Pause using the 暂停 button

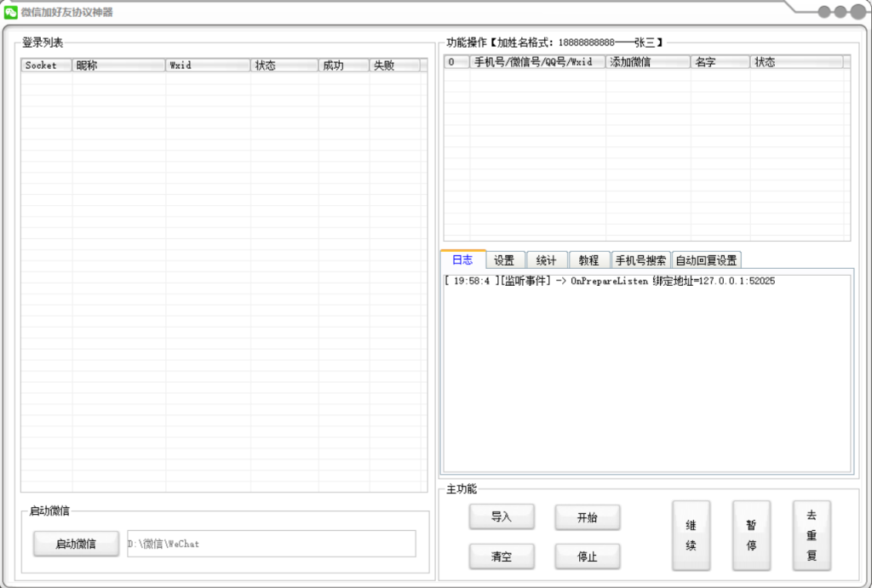(751, 535)
